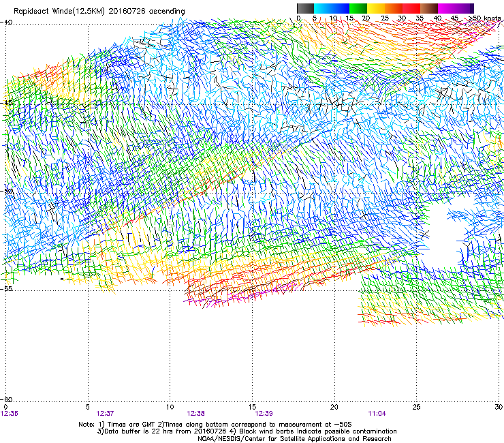Screen dimensions: 504x443
Task: Click the '12:38' overpass time label
Action: pos(195,414)
